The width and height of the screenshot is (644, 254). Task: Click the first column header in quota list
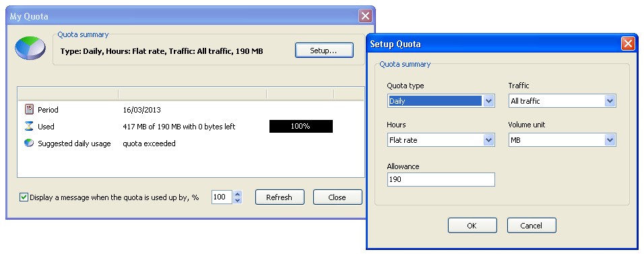coord(68,94)
